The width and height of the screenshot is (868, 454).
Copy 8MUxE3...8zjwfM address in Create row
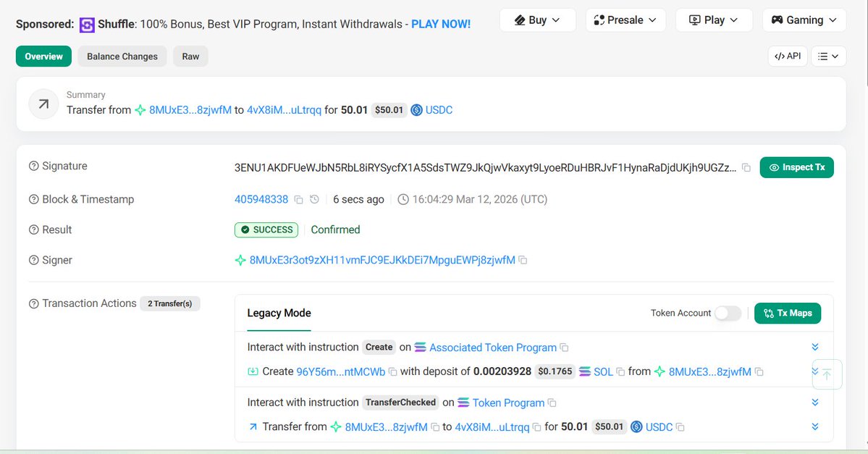(759, 372)
